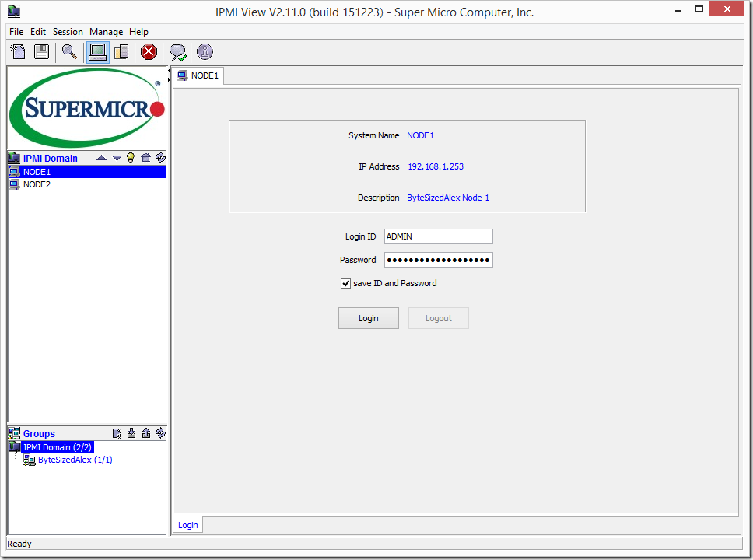Click the Groups computers icon in header
This screenshot has height=560, width=753.
14,433
